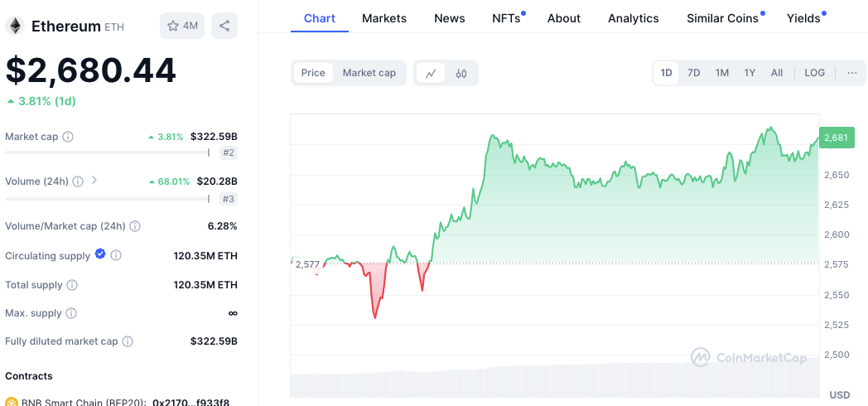868x406 pixels.
Task: Open the Similar Coins tab
Action: 722,18
